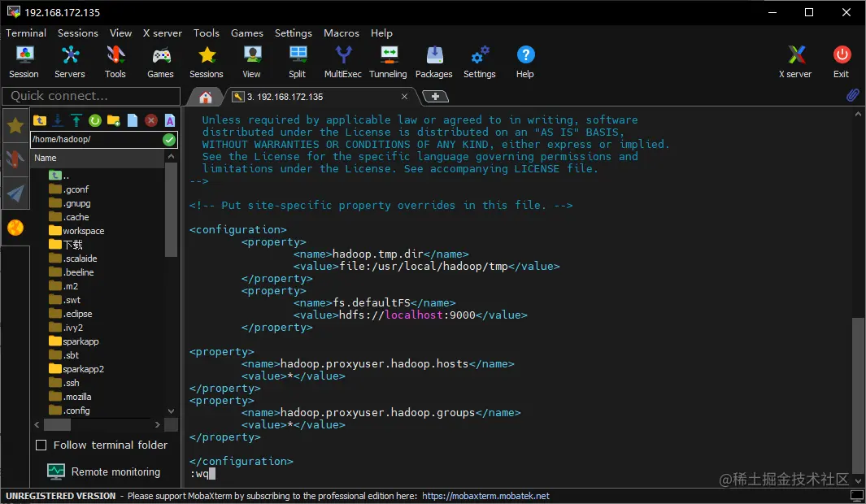Open the Help menu
This screenshot has height=504, width=866.
point(381,33)
